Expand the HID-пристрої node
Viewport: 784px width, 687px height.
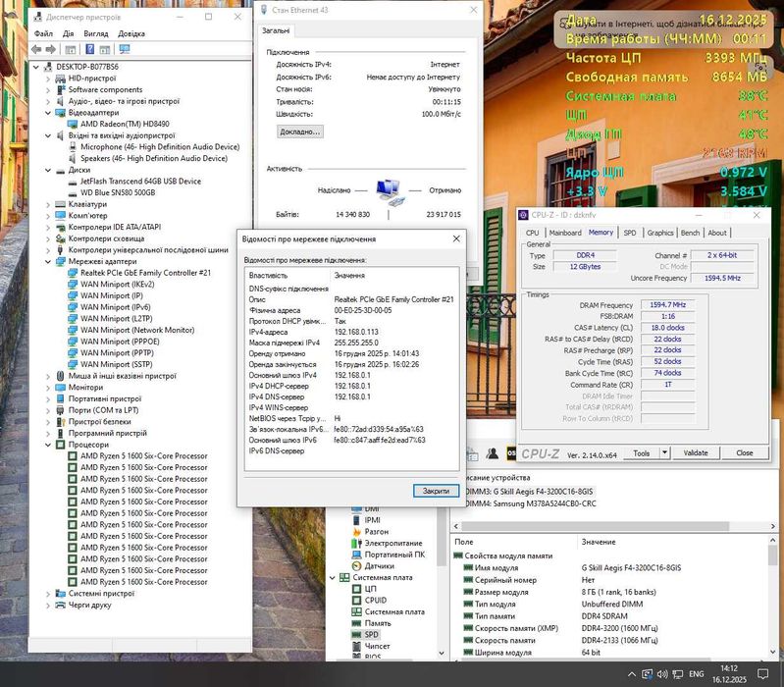point(48,79)
